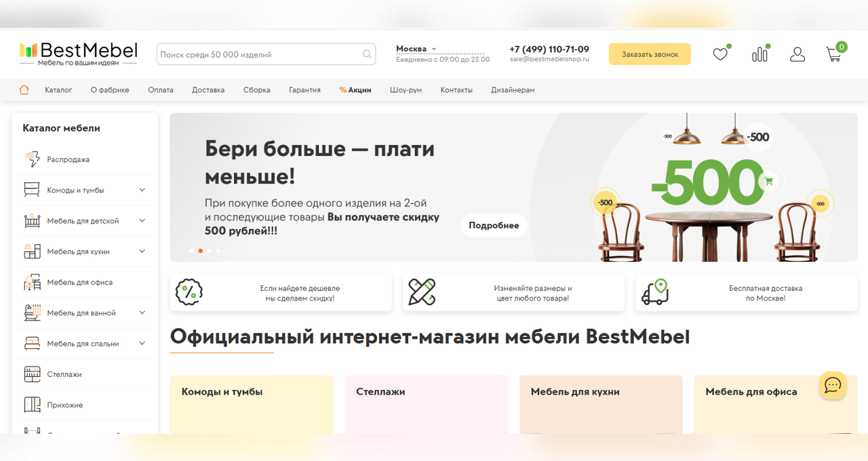Click the Распродажа sale icon
The height and width of the screenshot is (461, 868).
tap(32, 159)
